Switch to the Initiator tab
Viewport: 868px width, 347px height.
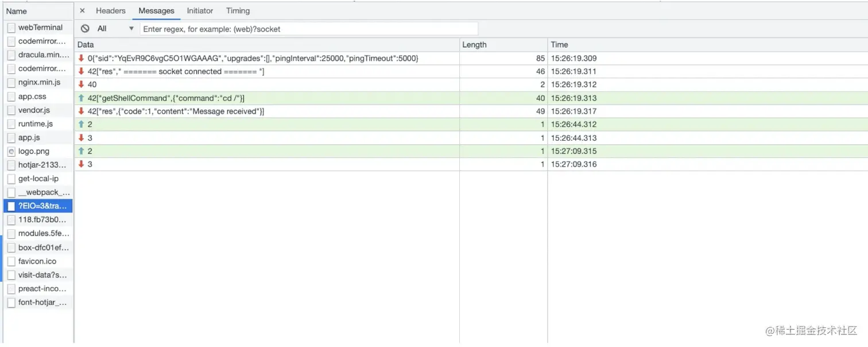[x=200, y=11]
